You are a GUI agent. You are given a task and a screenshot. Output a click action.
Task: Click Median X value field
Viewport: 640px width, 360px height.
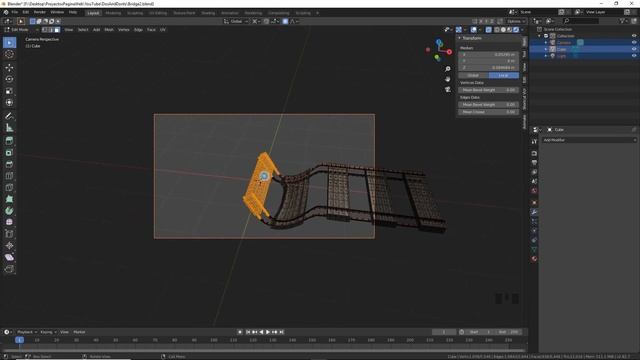(x=489, y=54)
